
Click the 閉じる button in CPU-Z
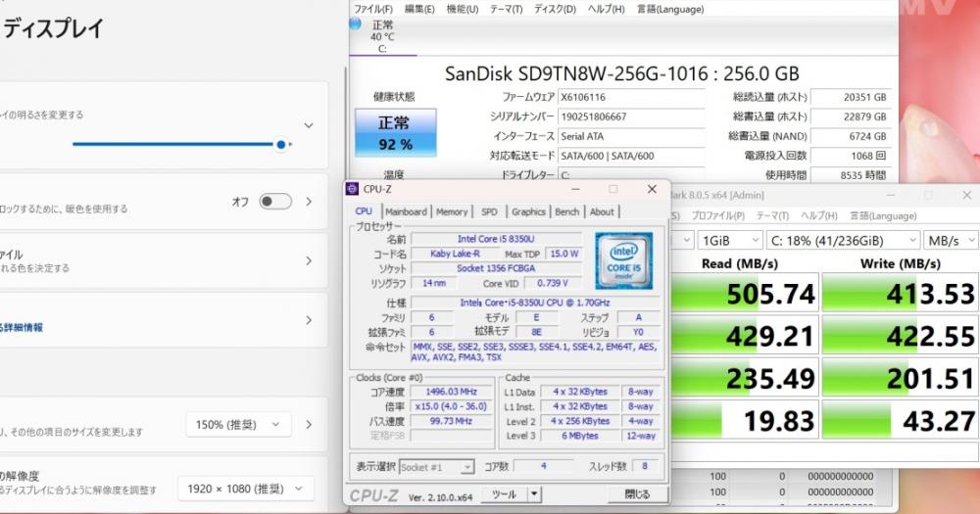[x=638, y=494]
